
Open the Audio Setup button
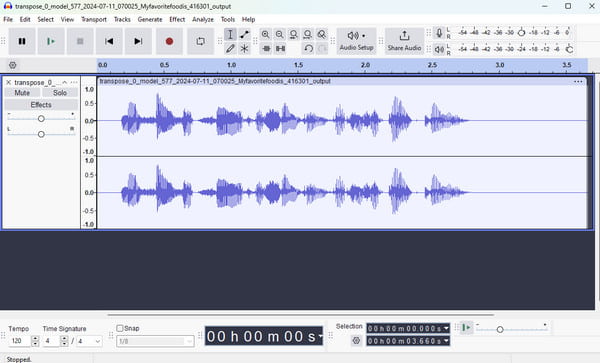tap(356, 41)
